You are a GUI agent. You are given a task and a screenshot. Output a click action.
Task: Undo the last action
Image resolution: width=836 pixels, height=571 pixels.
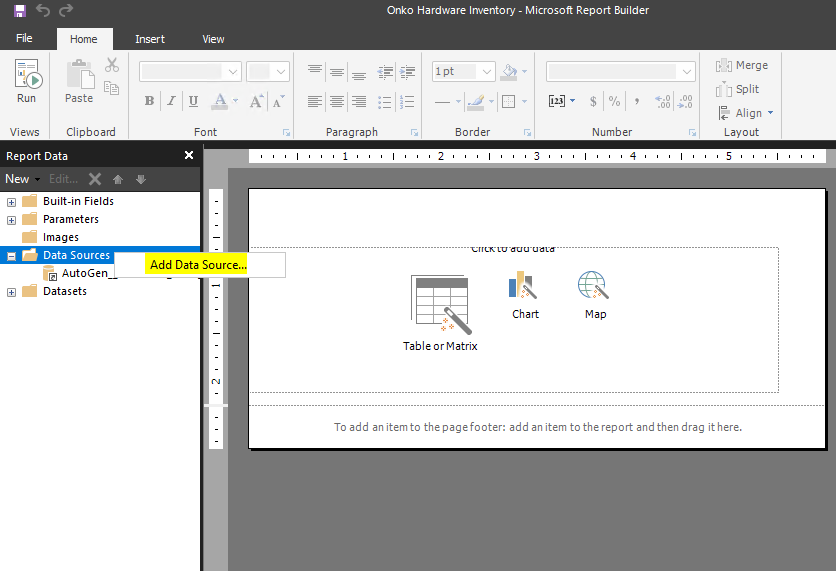pyautogui.click(x=43, y=10)
